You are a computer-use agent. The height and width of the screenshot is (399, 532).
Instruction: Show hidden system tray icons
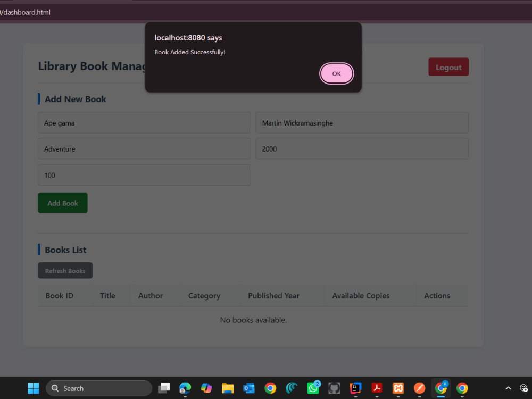[508, 388]
